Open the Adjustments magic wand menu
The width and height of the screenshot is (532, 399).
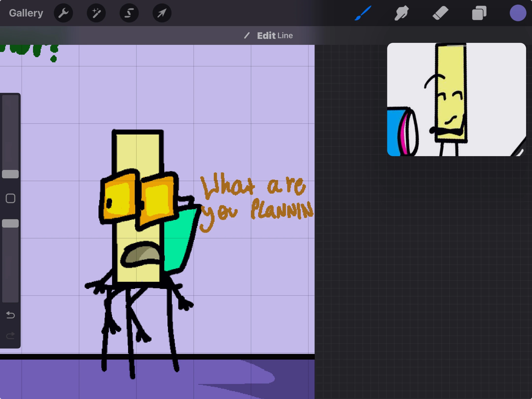click(96, 13)
